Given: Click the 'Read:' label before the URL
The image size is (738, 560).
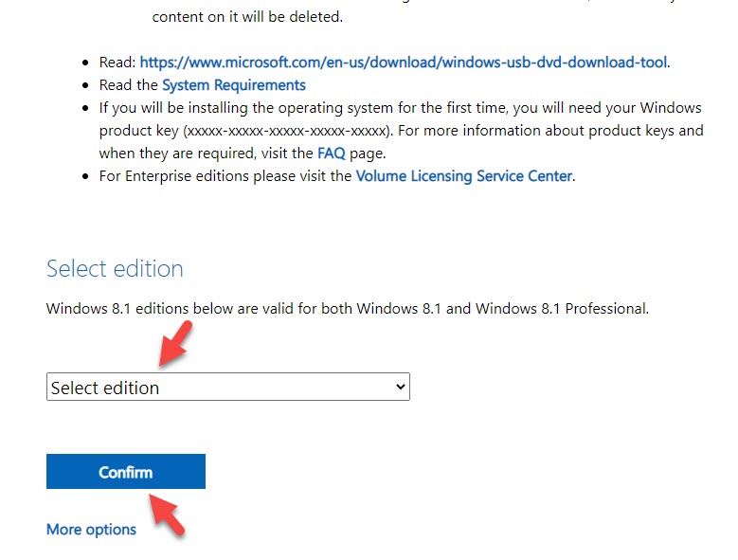Looking at the screenshot, I should (117, 63).
